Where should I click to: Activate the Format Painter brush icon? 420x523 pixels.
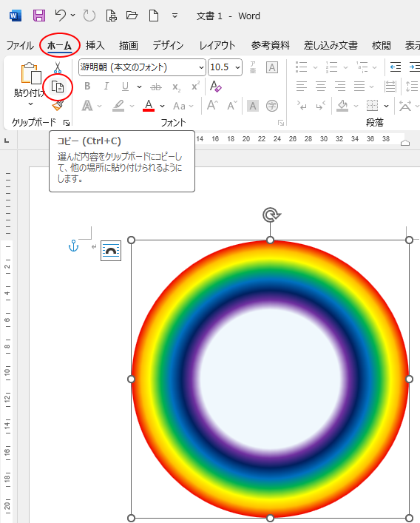point(58,105)
